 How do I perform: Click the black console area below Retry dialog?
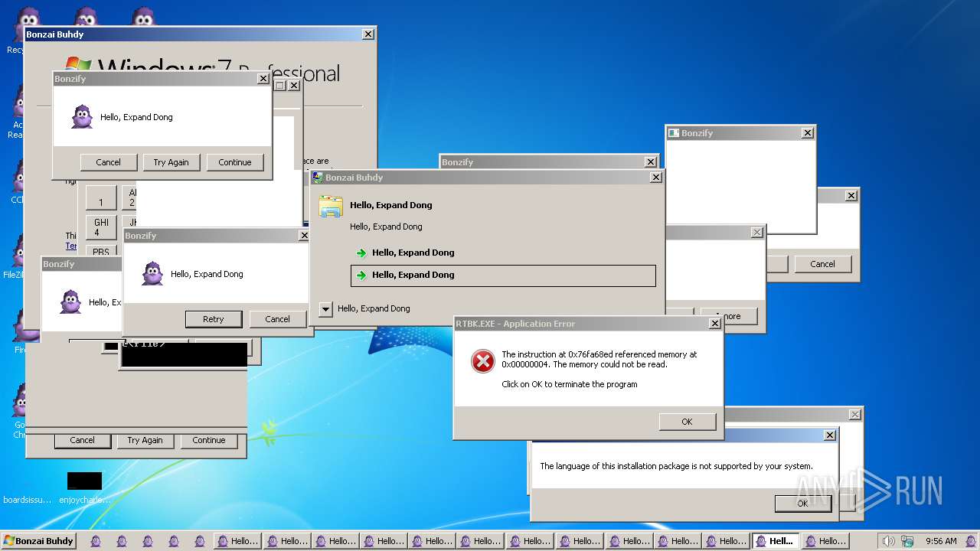(x=185, y=354)
